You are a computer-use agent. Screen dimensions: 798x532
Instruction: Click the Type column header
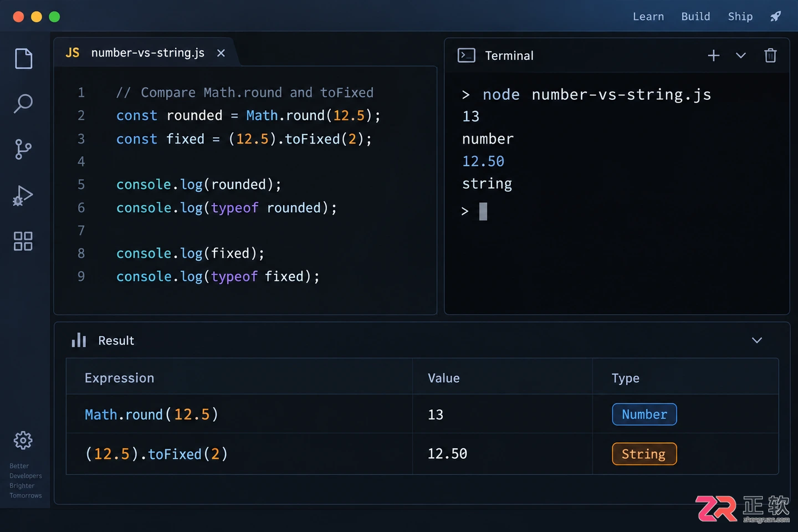coord(626,378)
